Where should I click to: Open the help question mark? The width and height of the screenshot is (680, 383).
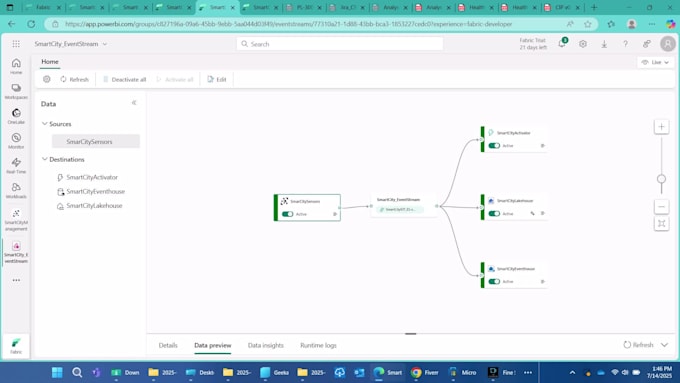625,44
